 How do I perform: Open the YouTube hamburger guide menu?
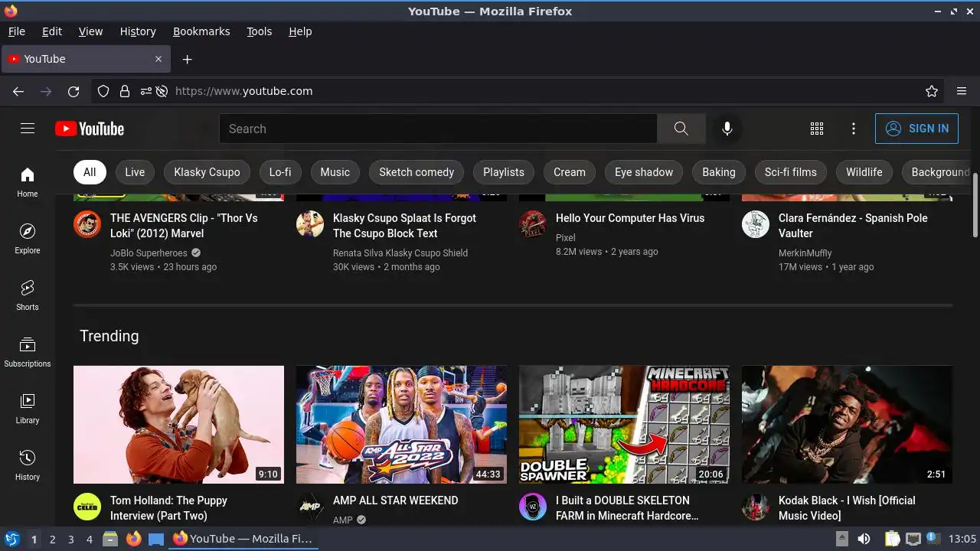point(28,129)
